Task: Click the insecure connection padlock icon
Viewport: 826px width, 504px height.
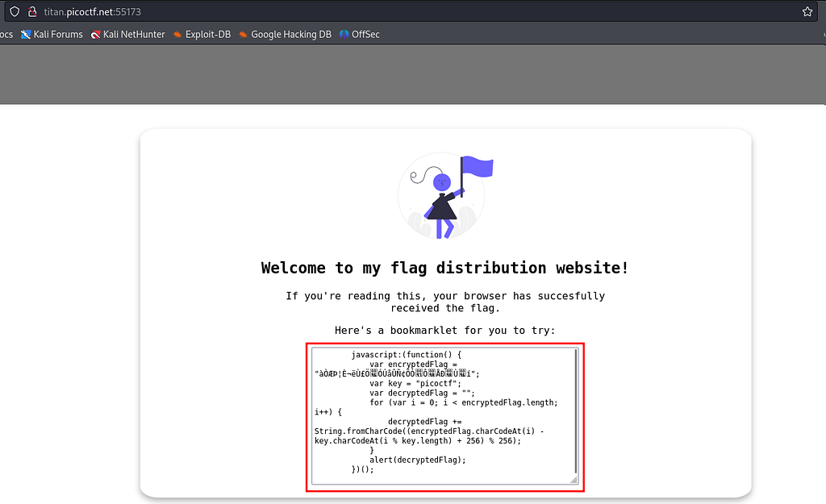Action: [32, 11]
